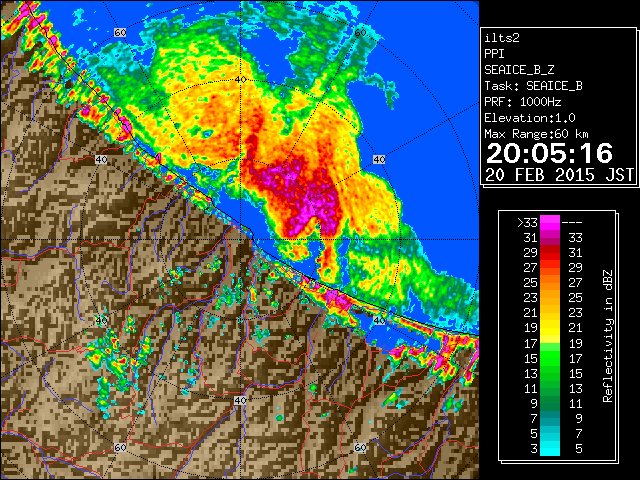Click the "Reflectivity in dBZ" legend title
The height and width of the screenshot is (480, 640).
pos(608,336)
